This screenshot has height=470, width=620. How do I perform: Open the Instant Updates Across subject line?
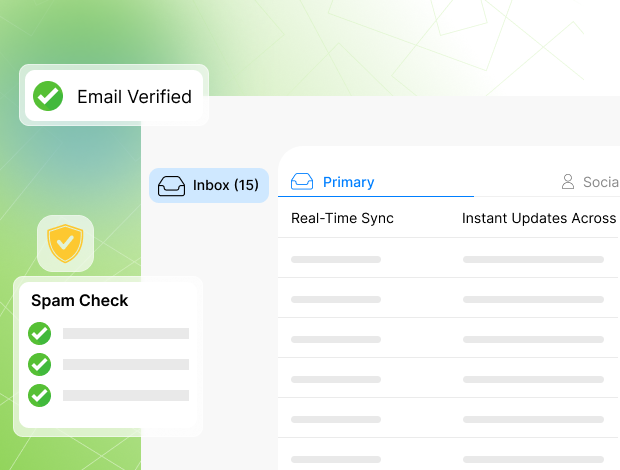(x=538, y=218)
